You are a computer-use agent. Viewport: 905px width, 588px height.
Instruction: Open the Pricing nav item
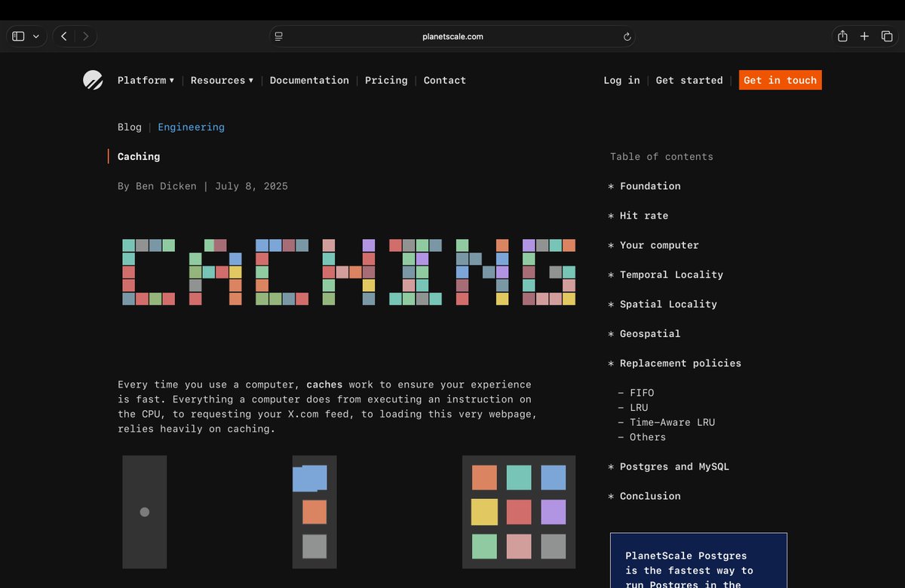pos(386,80)
